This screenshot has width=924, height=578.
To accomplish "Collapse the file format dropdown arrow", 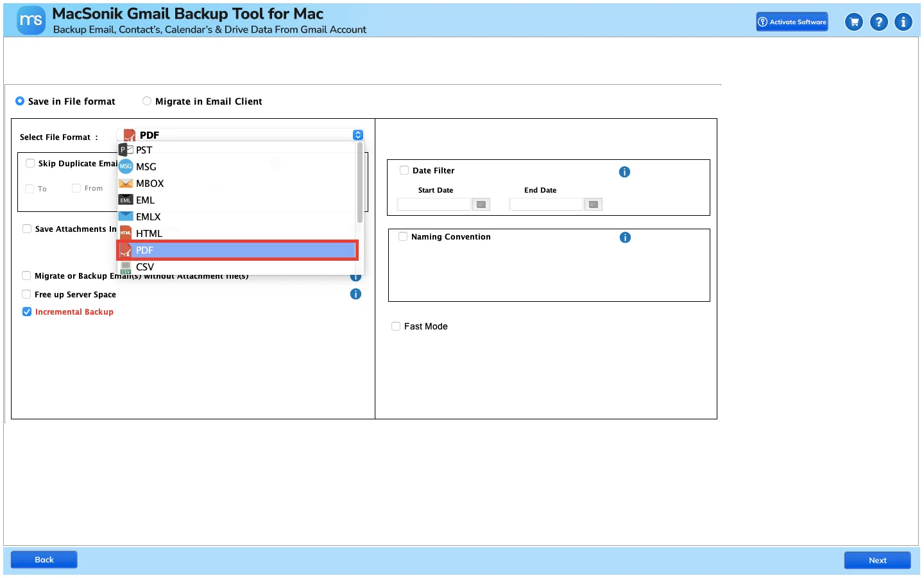I will (358, 135).
